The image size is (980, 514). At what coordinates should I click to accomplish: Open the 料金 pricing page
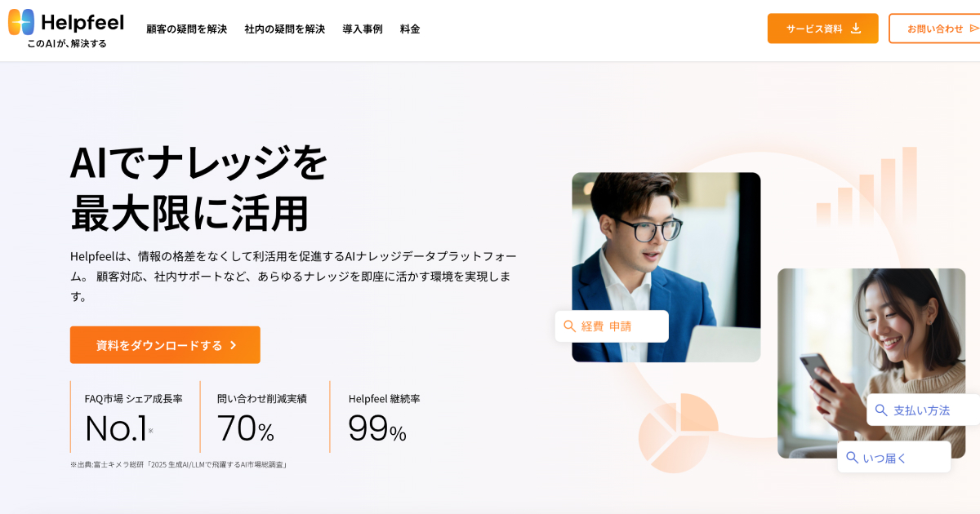(410, 29)
